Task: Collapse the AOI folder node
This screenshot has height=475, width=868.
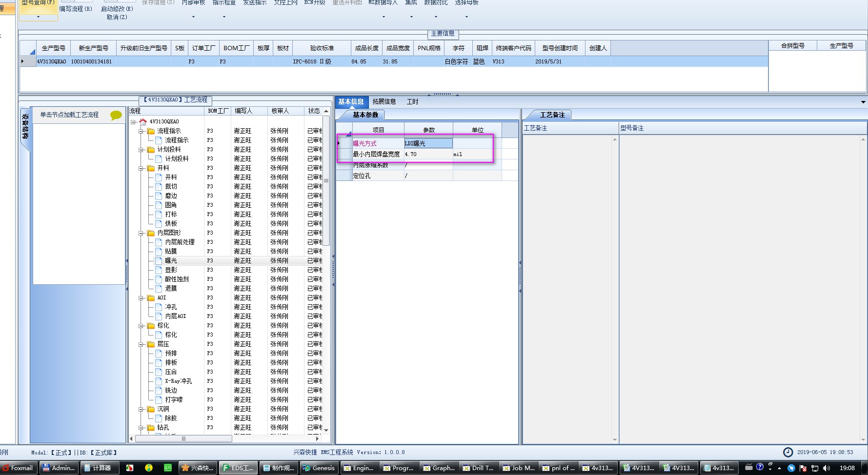Action: coord(141,298)
